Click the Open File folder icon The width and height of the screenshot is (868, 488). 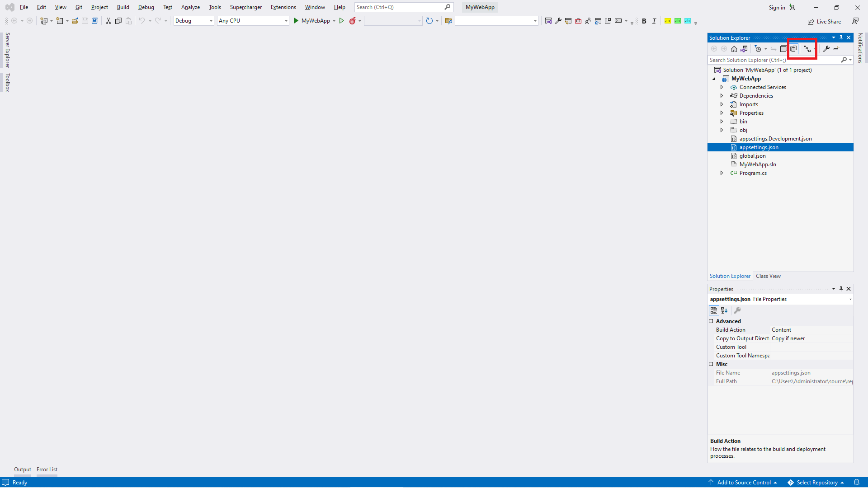75,21
